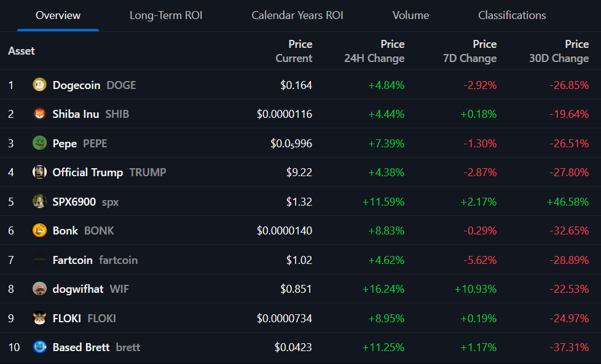Click the Dogecoin coin logo icon

point(39,85)
